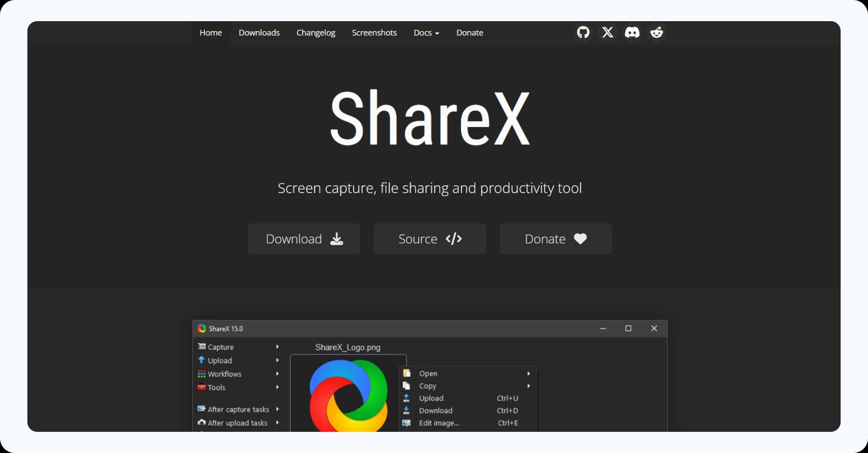The width and height of the screenshot is (868, 453).
Task: Switch to the Screenshots page
Action: (x=374, y=33)
